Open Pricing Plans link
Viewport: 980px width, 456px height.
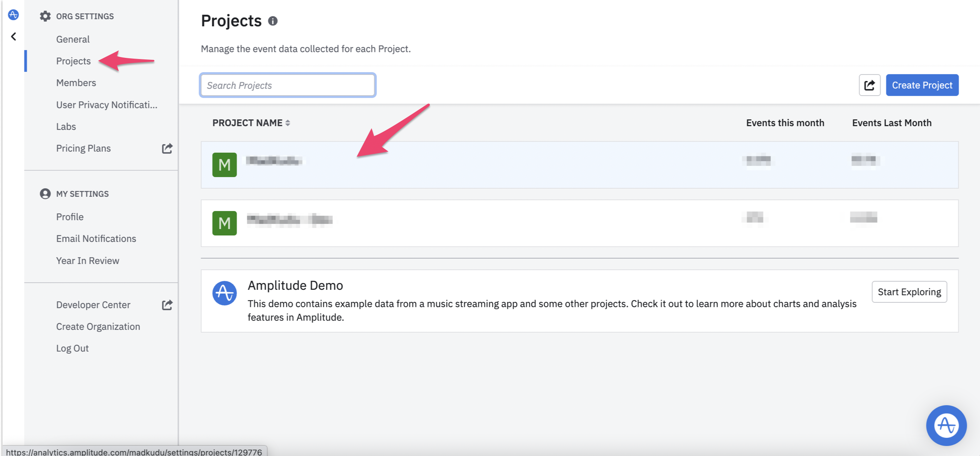point(83,148)
